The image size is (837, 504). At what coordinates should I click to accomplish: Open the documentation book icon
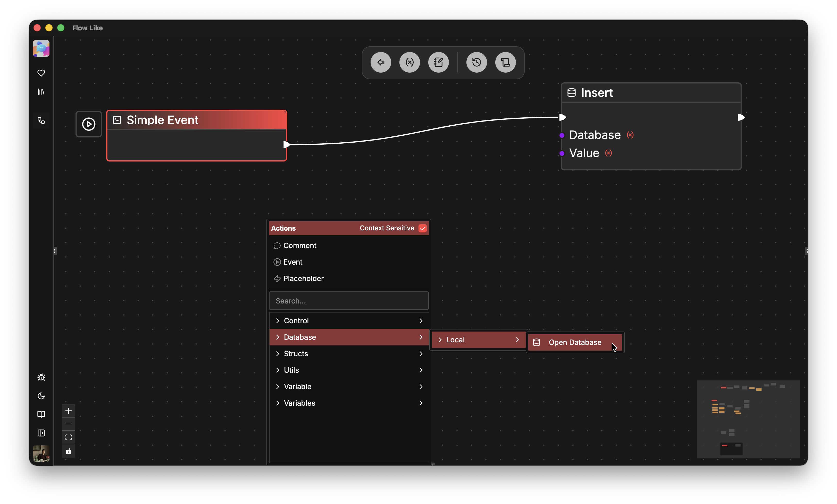point(41,414)
